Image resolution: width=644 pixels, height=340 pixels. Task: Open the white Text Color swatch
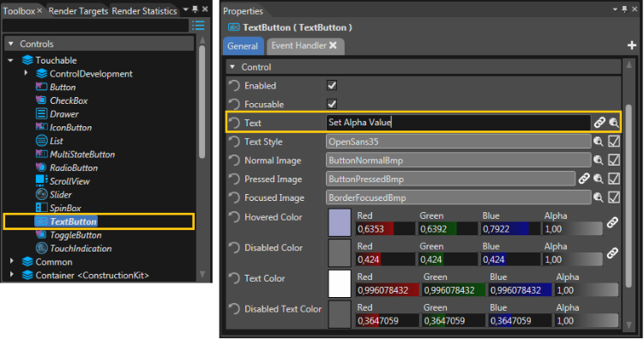click(340, 283)
